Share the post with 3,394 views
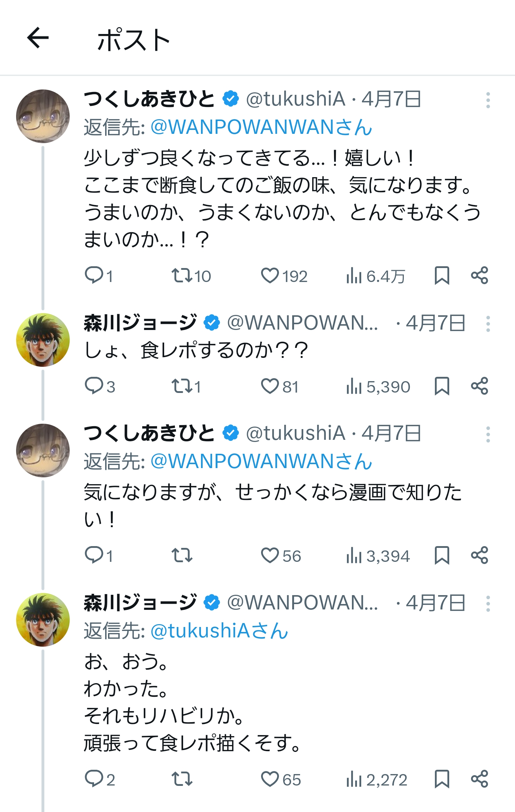The width and height of the screenshot is (515, 812). pos(480,556)
